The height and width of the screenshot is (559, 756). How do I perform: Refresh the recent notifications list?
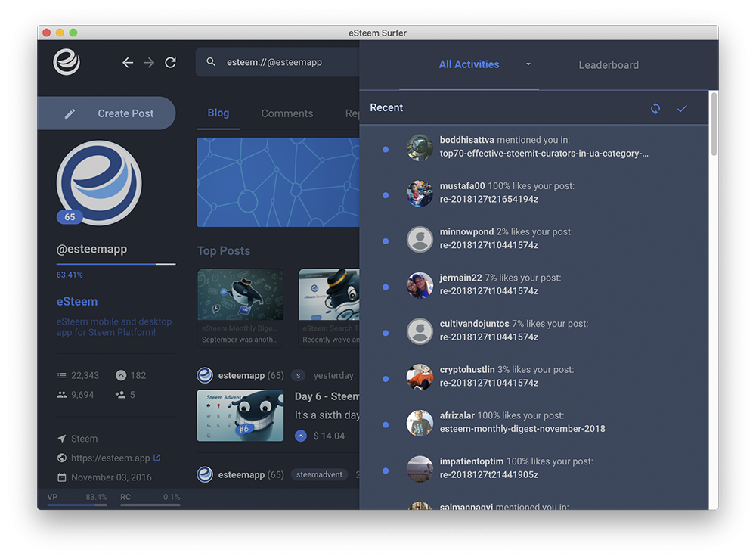point(655,108)
